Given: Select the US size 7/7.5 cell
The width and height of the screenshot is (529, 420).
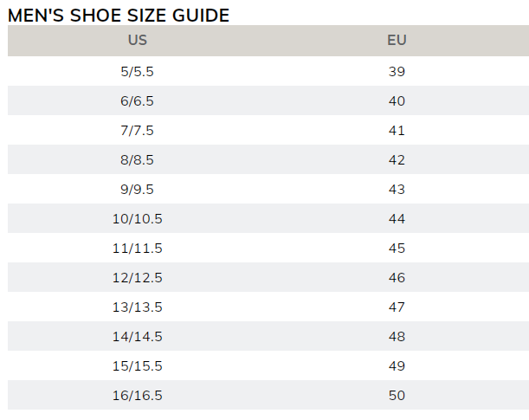Looking at the screenshot, I should coord(137,131).
